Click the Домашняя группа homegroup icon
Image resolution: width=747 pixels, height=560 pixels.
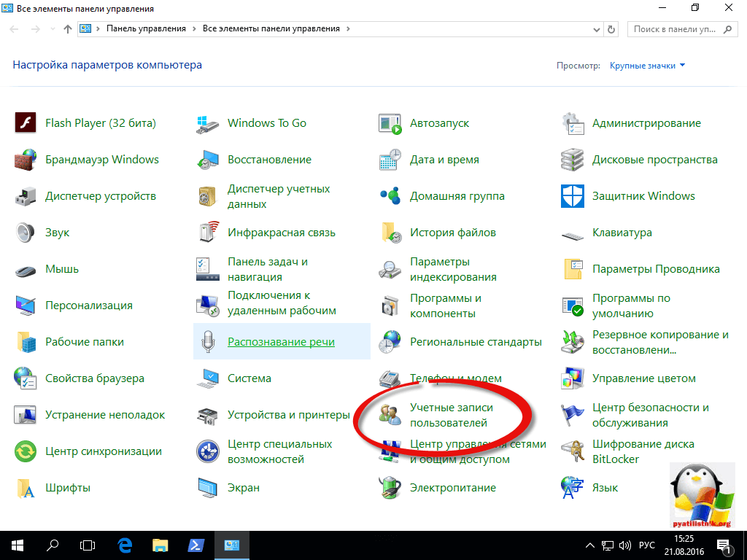(390, 196)
